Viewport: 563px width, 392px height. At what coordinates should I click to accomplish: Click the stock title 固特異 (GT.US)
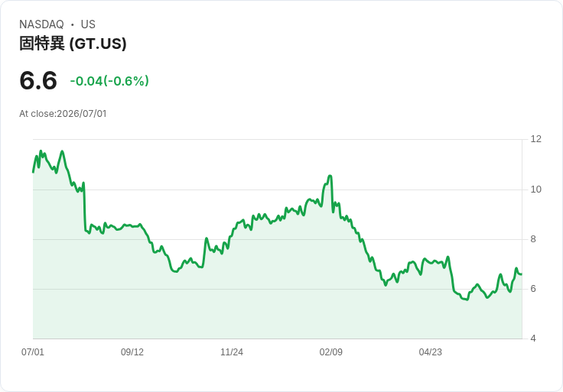point(73,44)
